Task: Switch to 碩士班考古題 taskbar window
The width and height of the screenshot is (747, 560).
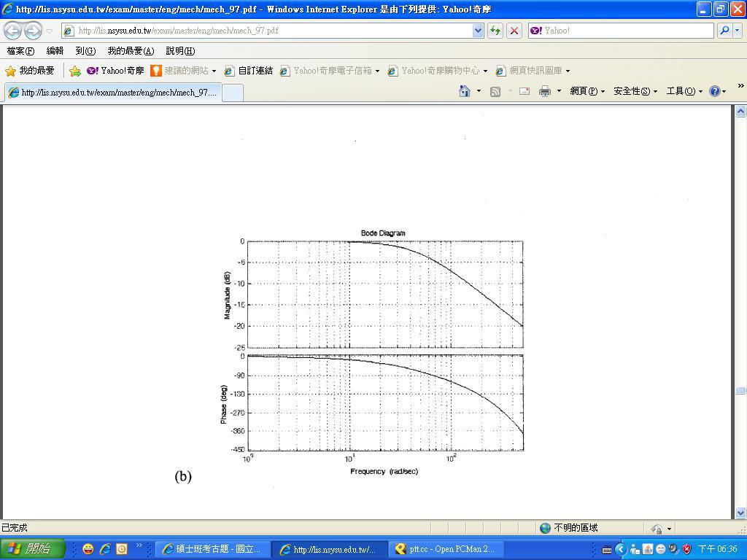Action: point(212,549)
